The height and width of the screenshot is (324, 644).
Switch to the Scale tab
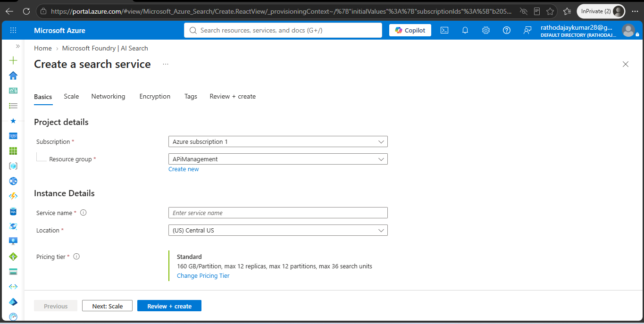71,96
